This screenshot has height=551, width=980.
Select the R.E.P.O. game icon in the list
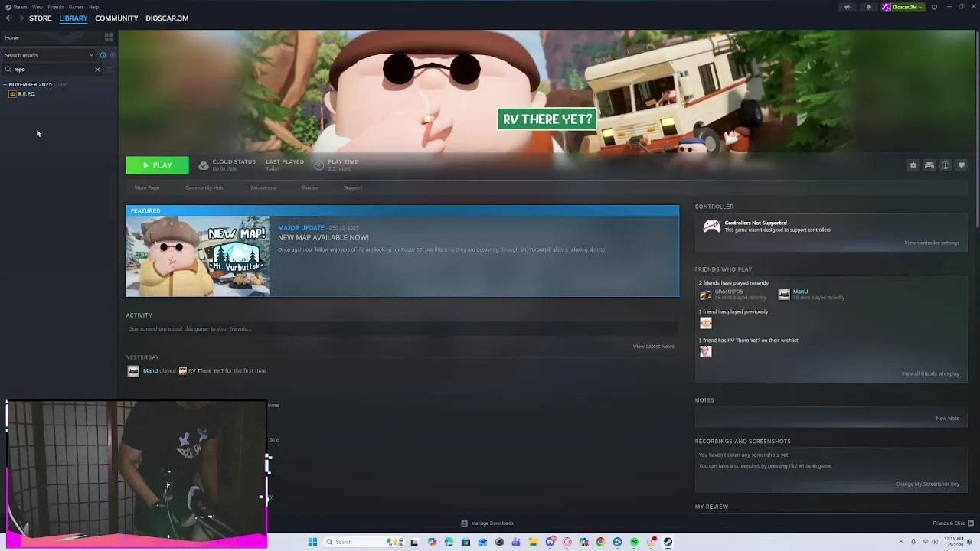12,94
